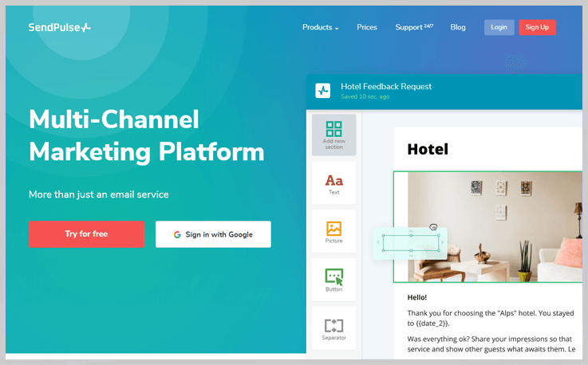The width and height of the screenshot is (588, 365).
Task: Click the Multi-Channel Marketing Platform headline
Action: click(147, 135)
